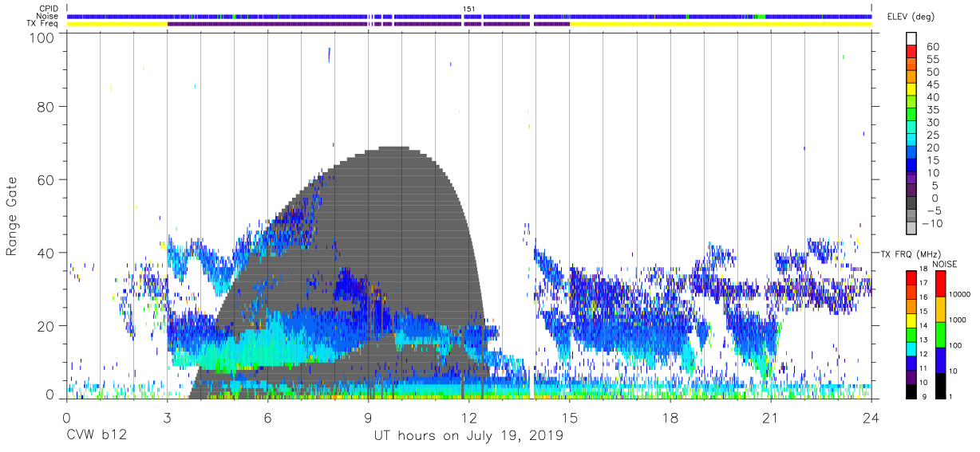Pick the blue 10–100 NOISE swatch
The image size is (980, 452).
coord(940,360)
